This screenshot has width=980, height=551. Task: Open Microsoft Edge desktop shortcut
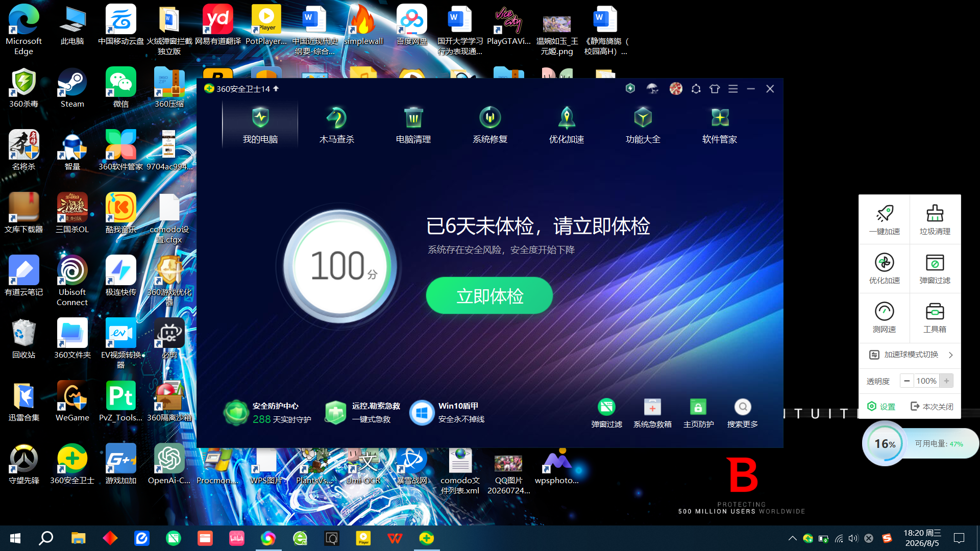tap(23, 30)
